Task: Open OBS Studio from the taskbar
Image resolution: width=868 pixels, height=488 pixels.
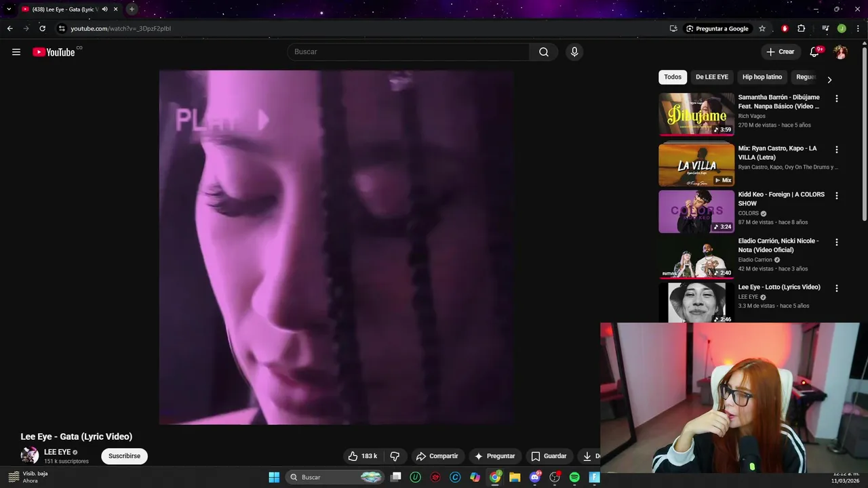Action: pos(555,477)
